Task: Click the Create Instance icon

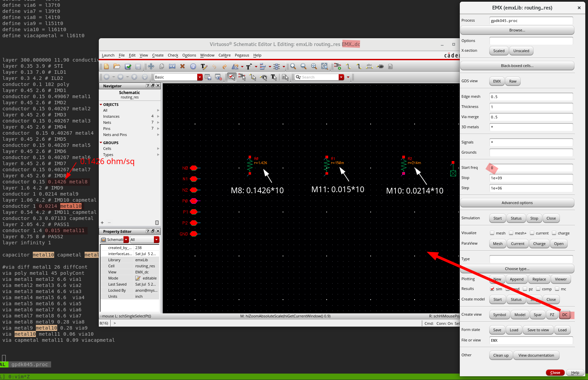Action: (x=338, y=66)
